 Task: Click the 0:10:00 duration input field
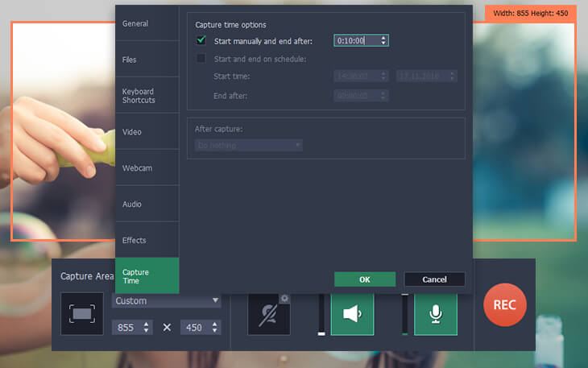355,40
